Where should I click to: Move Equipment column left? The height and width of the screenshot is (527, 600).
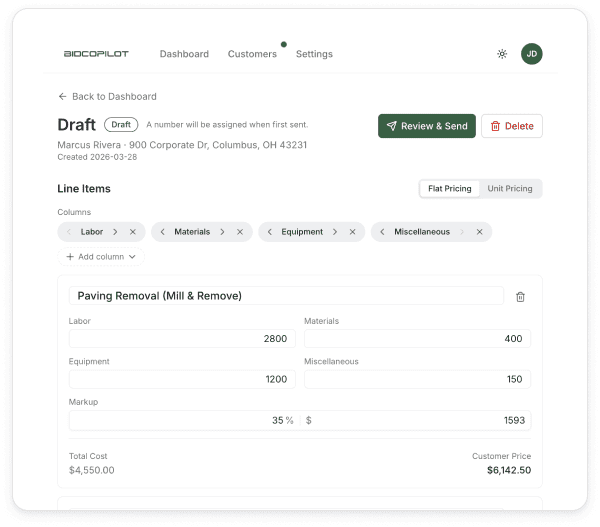(x=270, y=232)
